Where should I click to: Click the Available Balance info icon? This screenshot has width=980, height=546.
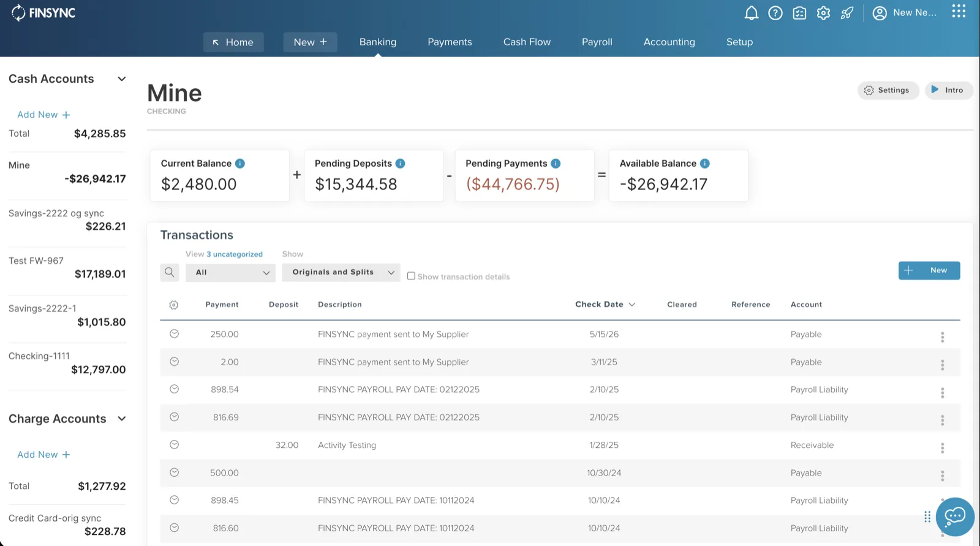click(705, 164)
